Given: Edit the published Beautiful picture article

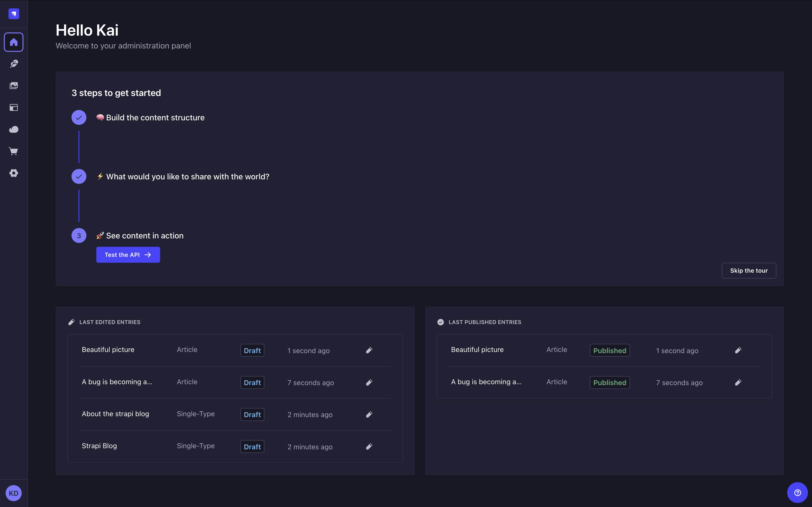Looking at the screenshot, I should tap(738, 350).
